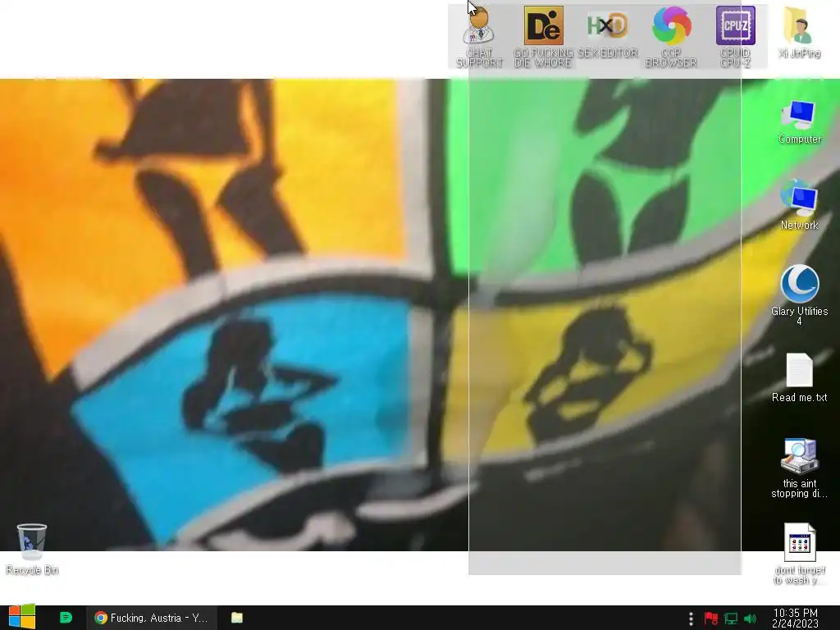
Task: Select the Network desktop icon
Action: coord(799,205)
